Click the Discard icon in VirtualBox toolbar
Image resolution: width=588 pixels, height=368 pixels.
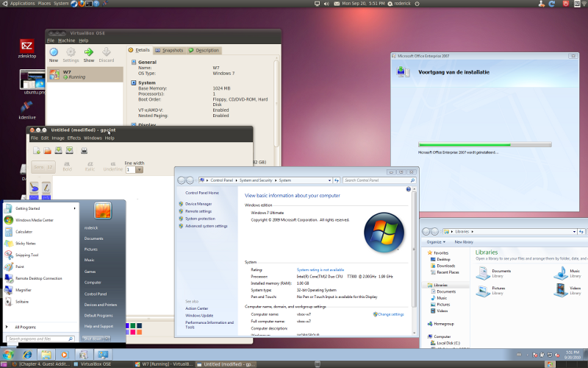coord(106,52)
